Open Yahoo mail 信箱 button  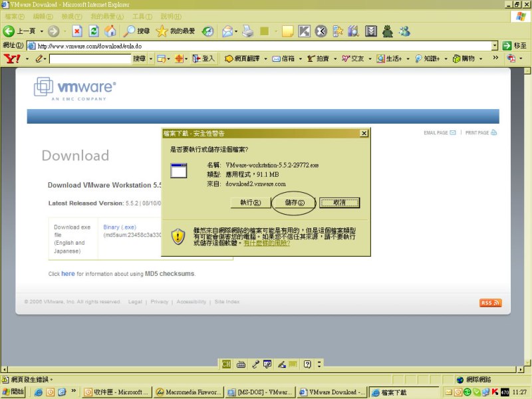[284, 59]
